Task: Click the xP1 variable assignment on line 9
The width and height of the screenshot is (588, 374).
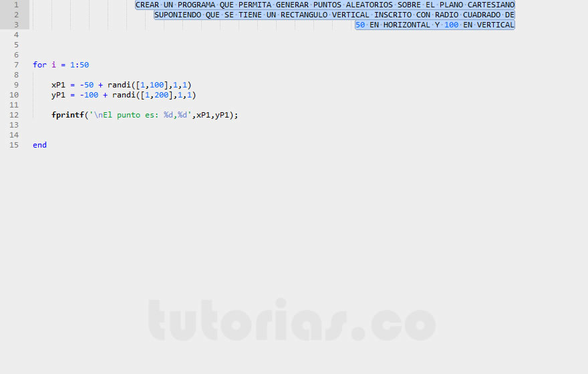Action: click(x=58, y=85)
